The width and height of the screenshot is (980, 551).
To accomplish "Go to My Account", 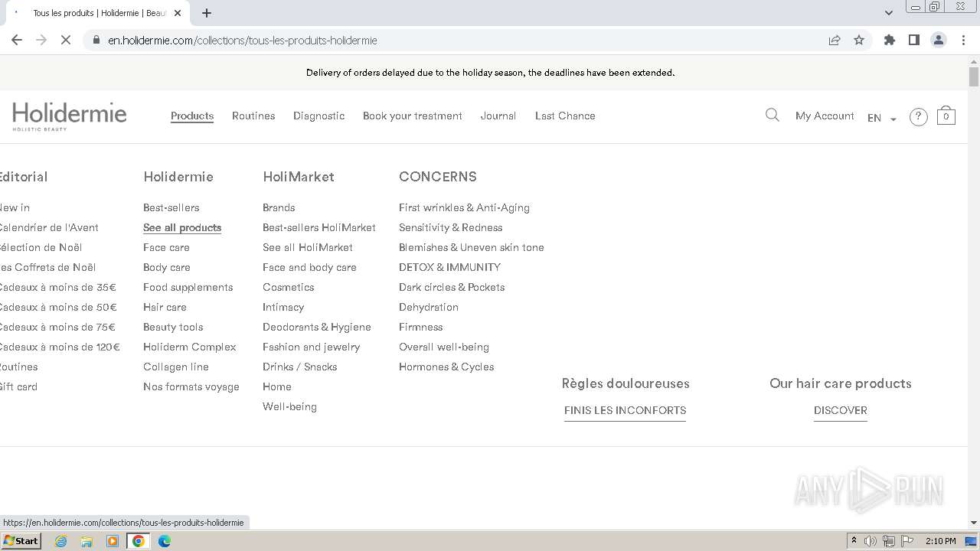I will pyautogui.click(x=825, y=116).
